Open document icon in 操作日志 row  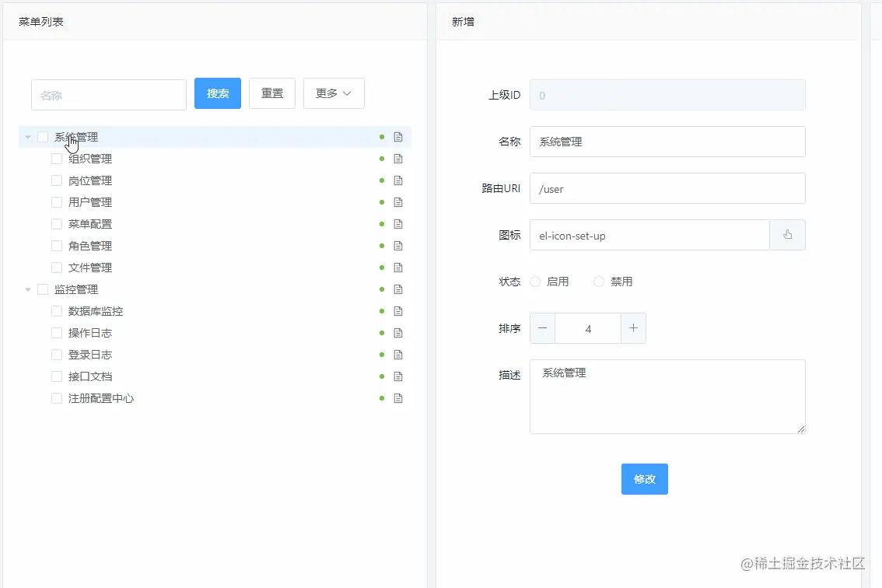click(398, 333)
